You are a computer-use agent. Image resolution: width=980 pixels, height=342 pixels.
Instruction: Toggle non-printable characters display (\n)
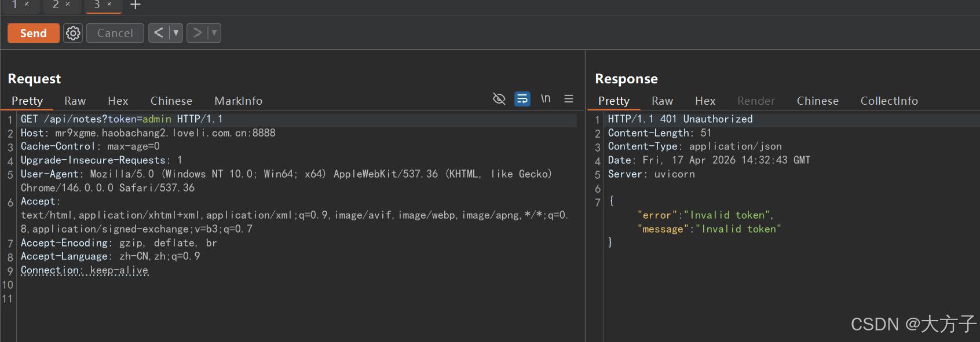(546, 99)
